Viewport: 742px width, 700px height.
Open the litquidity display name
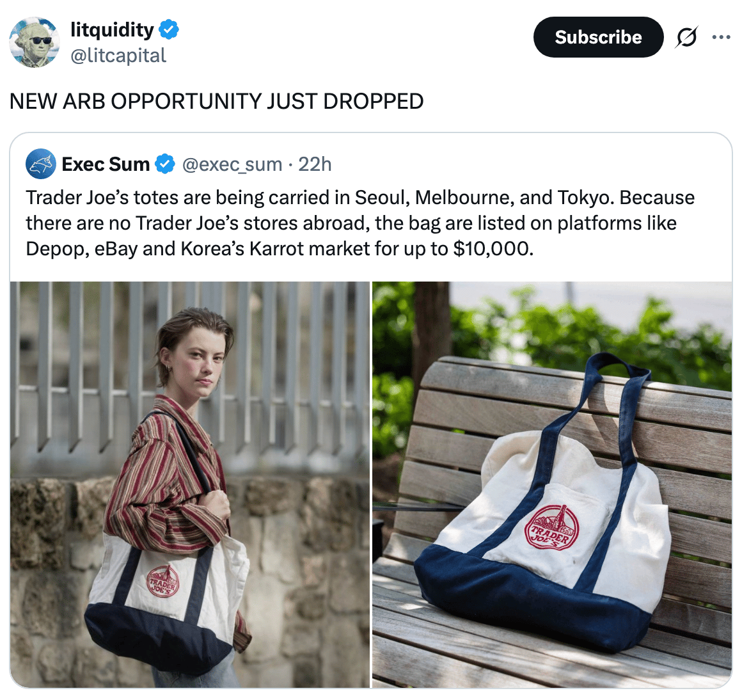[x=112, y=30]
